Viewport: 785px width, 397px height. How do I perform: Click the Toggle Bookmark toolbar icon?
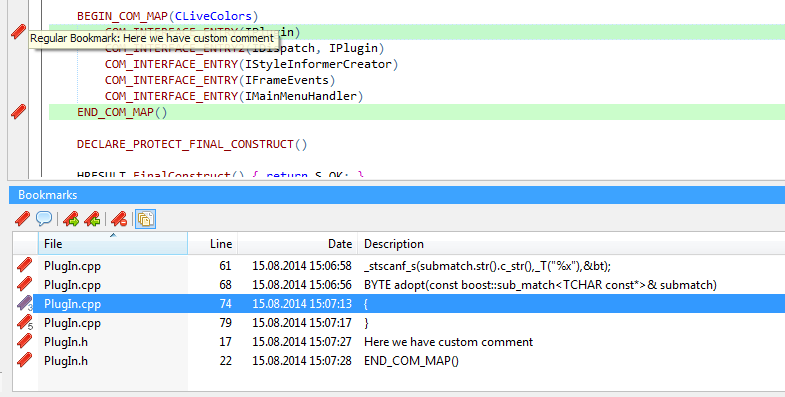pos(22,219)
